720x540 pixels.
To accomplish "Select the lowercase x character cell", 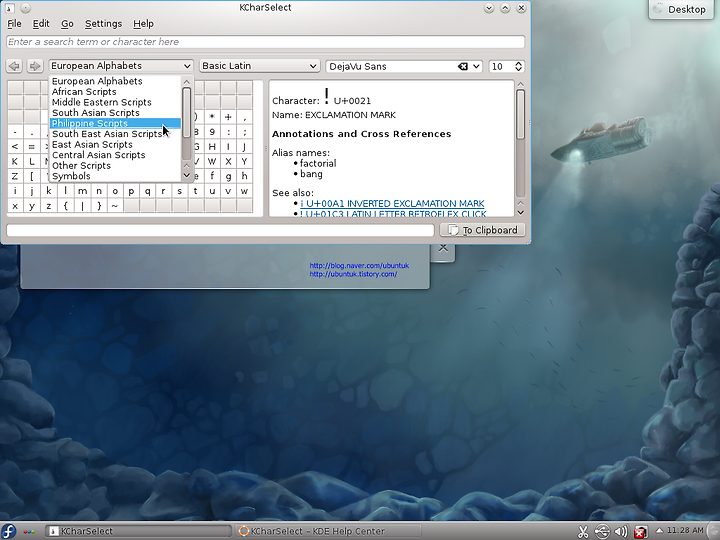I will point(15,206).
